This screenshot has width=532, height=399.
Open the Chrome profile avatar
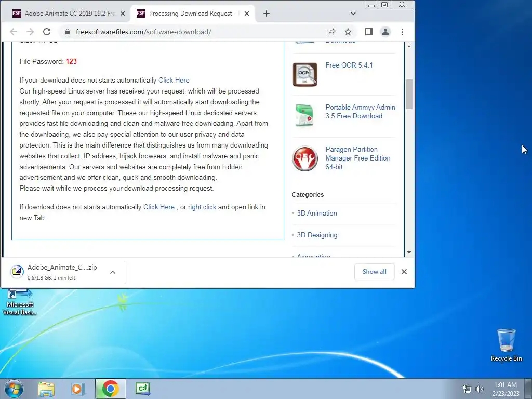385,32
